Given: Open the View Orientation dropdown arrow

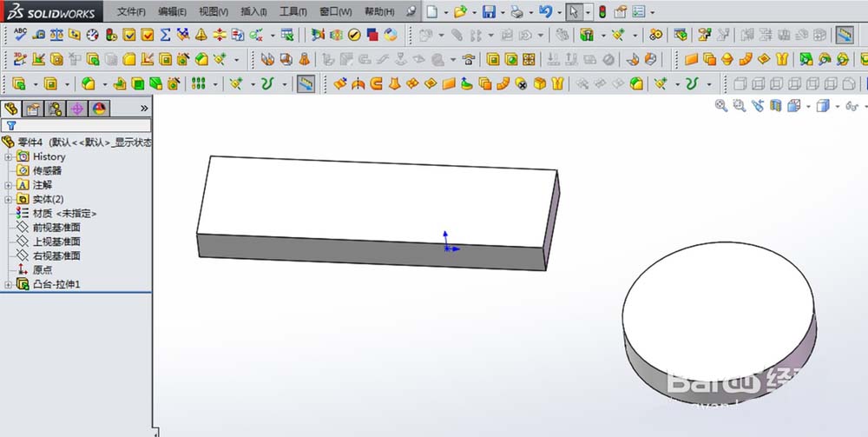Looking at the screenshot, I should [809, 106].
